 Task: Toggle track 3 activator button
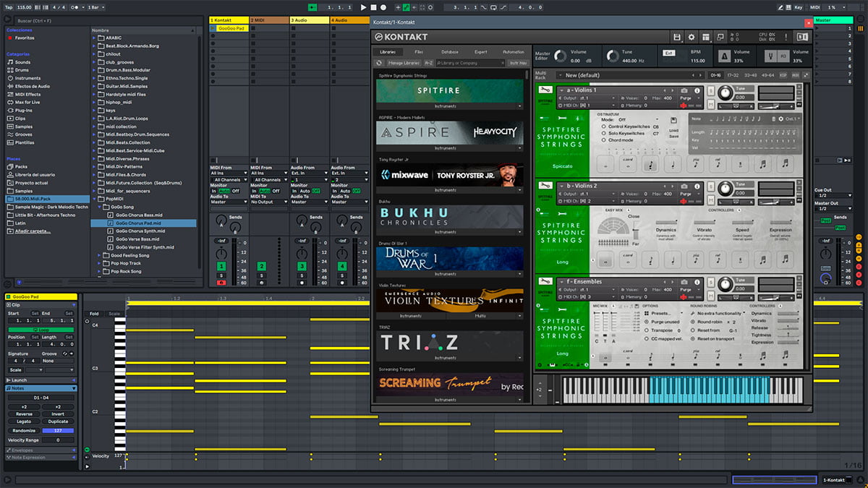[302, 267]
